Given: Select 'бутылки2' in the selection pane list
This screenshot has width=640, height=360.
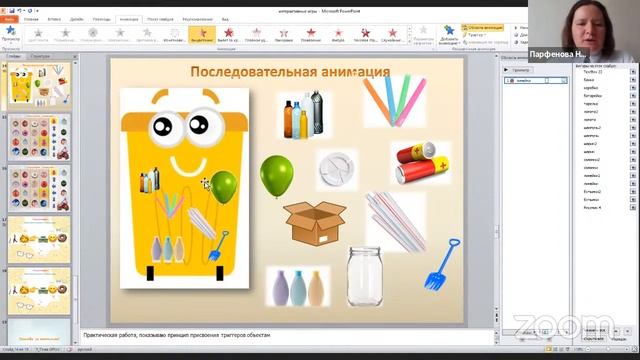Looking at the screenshot, I should (592, 191).
